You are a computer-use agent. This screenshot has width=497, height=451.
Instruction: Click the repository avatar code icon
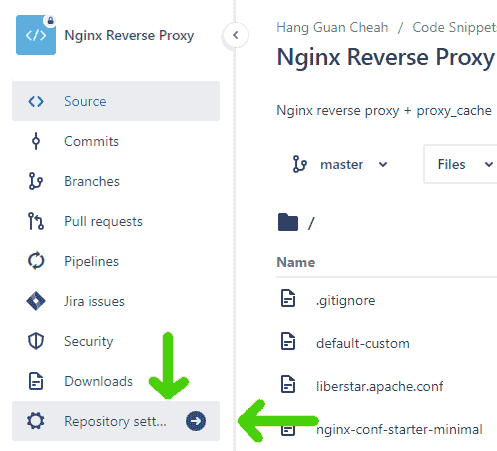coord(36,35)
